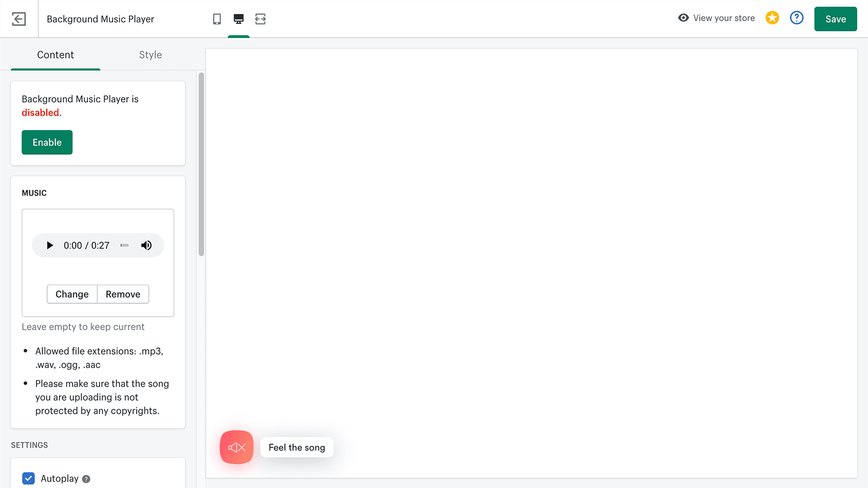Click Change to replace the music file
This screenshot has height=488, width=868.
[x=72, y=294]
